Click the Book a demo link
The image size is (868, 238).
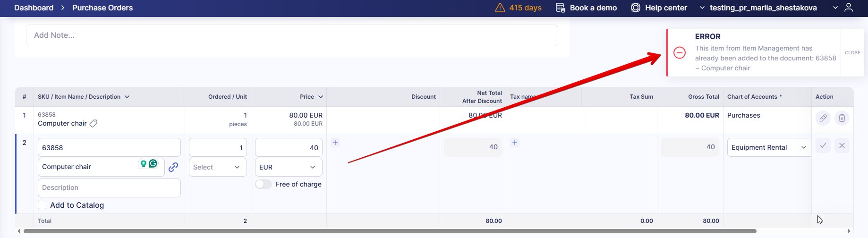[x=587, y=8]
